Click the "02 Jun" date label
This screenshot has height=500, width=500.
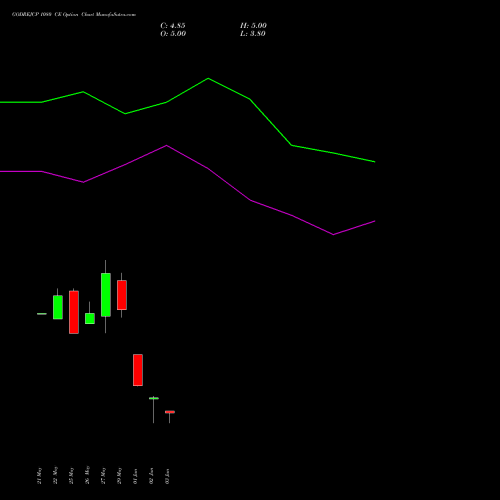pyautogui.click(x=151, y=476)
